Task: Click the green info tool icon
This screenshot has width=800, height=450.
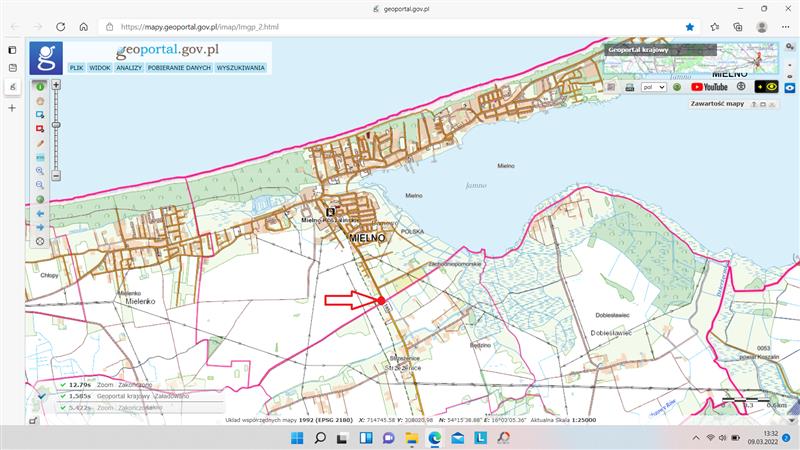Action: pyautogui.click(x=40, y=87)
